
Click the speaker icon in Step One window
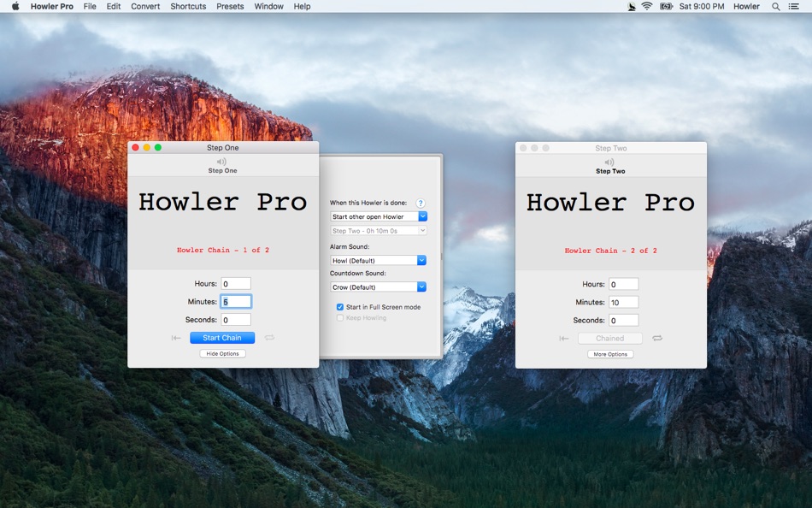(221, 162)
